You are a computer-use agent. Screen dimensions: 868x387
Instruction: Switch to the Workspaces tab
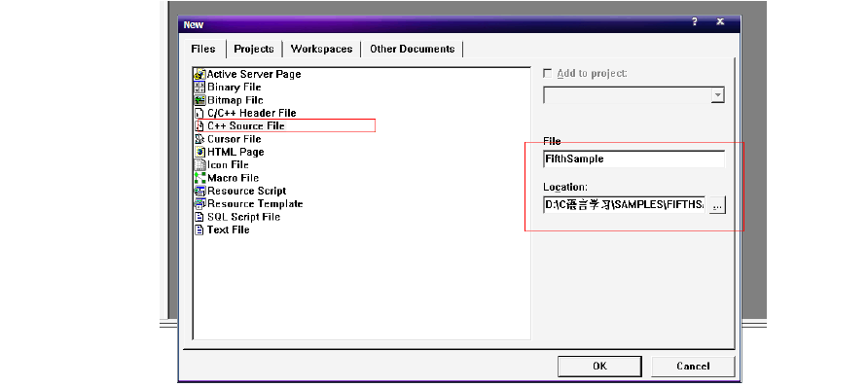coord(322,49)
